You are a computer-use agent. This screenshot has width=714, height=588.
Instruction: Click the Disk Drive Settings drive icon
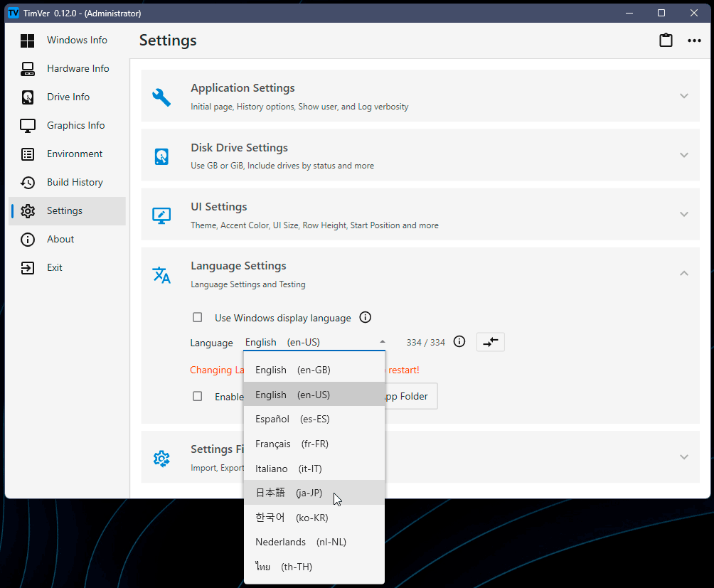[x=161, y=156]
